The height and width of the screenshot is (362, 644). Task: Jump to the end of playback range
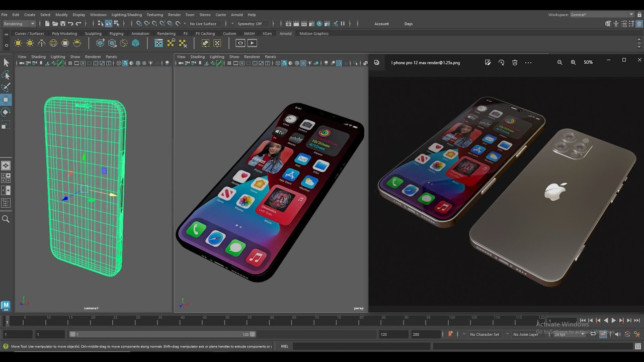636,320
